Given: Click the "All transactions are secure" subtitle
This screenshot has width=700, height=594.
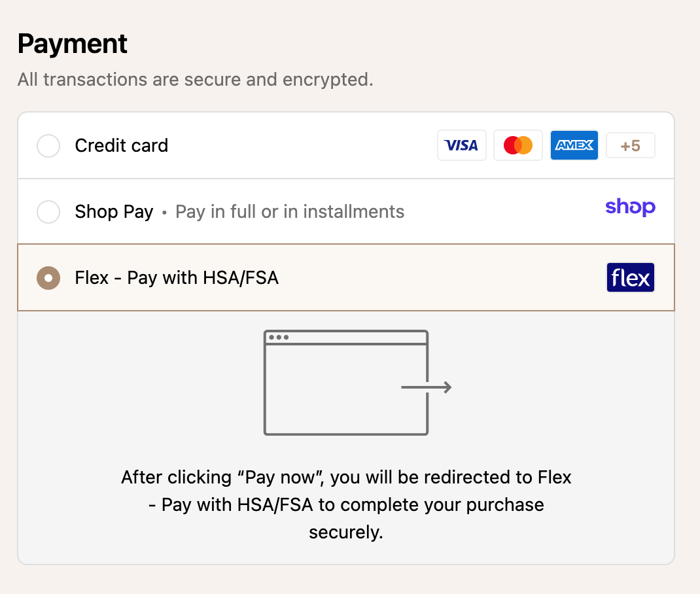Looking at the screenshot, I should [x=195, y=80].
